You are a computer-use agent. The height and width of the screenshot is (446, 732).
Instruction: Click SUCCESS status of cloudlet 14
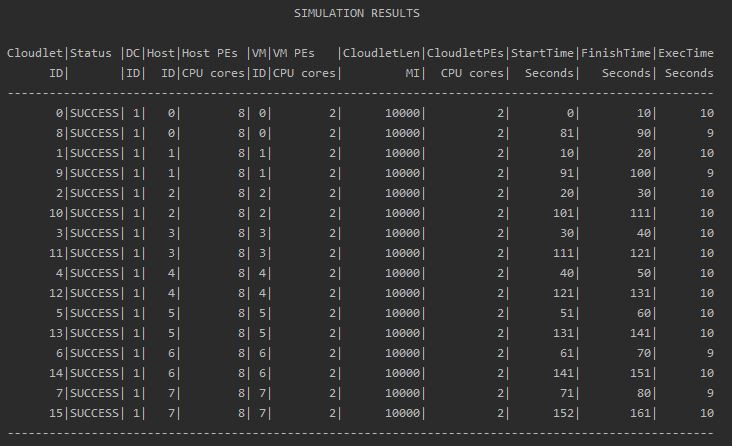point(95,373)
